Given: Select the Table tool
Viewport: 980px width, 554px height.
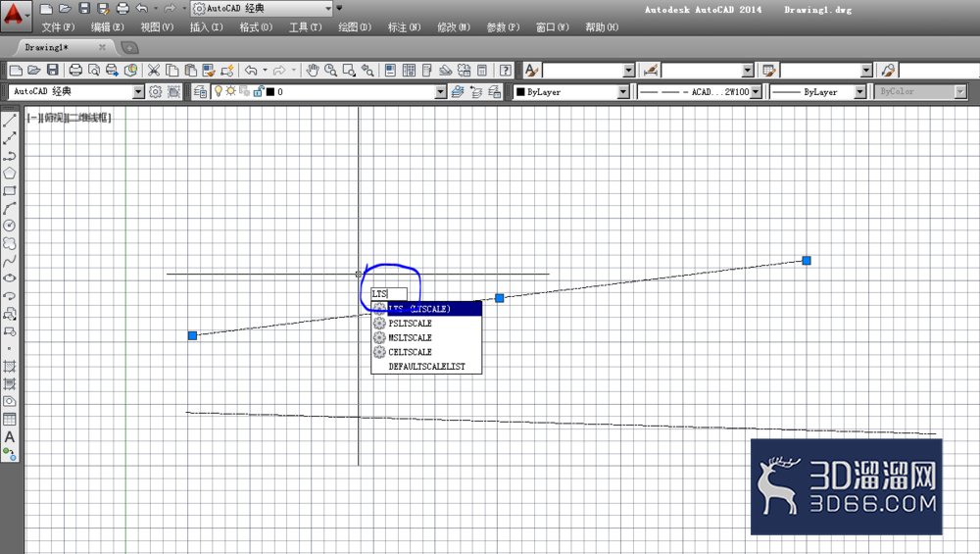Looking at the screenshot, I should click(x=10, y=419).
